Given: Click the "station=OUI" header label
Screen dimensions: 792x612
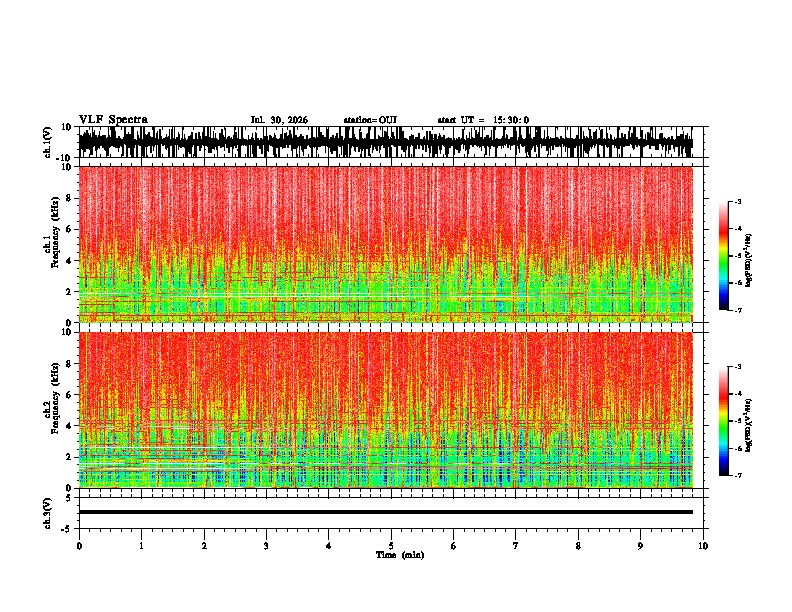Looking at the screenshot, I should 370,120.
